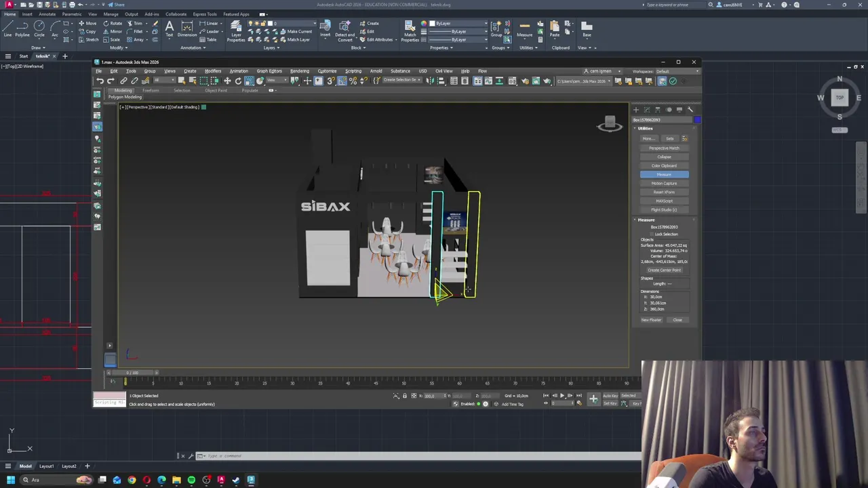This screenshot has width=868, height=488.
Task: Click the MAXScript utility button
Action: pyautogui.click(x=664, y=201)
